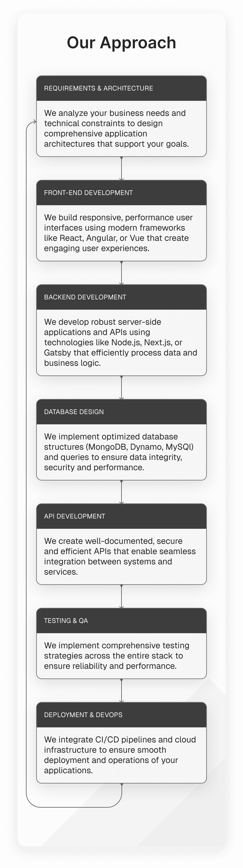Click loop-back arrowhead entering Requirements card
The height and width of the screenshot is (868, 243).
[x=34, y=122]
